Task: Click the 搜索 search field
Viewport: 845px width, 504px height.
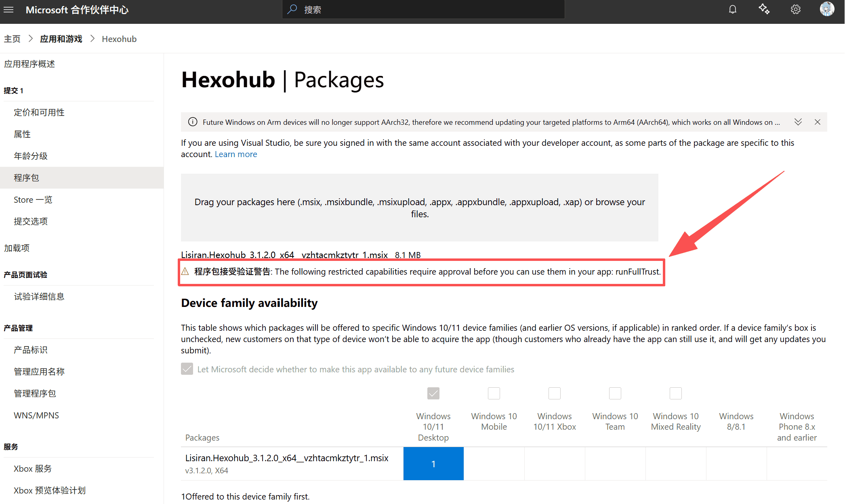Action: pyautogui.click(x=423, y=10)
